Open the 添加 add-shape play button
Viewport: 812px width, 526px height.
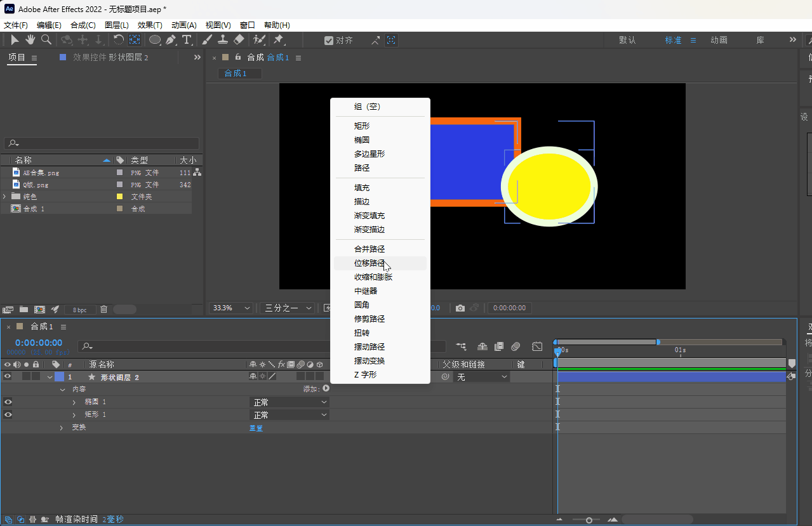point(326,388)
